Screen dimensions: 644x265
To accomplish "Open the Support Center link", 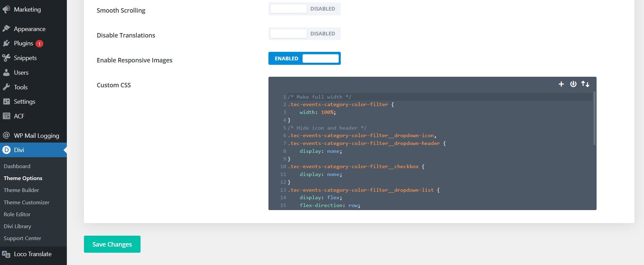I will (x=22, y=238).
